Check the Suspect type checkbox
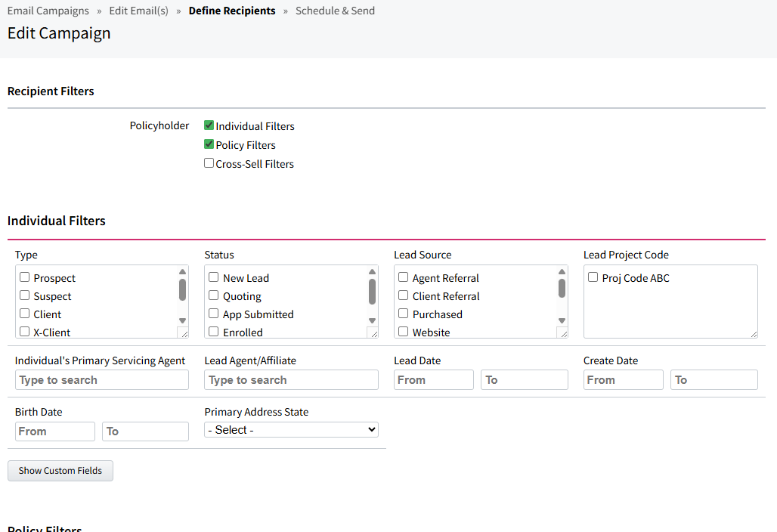The width and height of the screenshot is (777, 532). (x=25, y=295)
